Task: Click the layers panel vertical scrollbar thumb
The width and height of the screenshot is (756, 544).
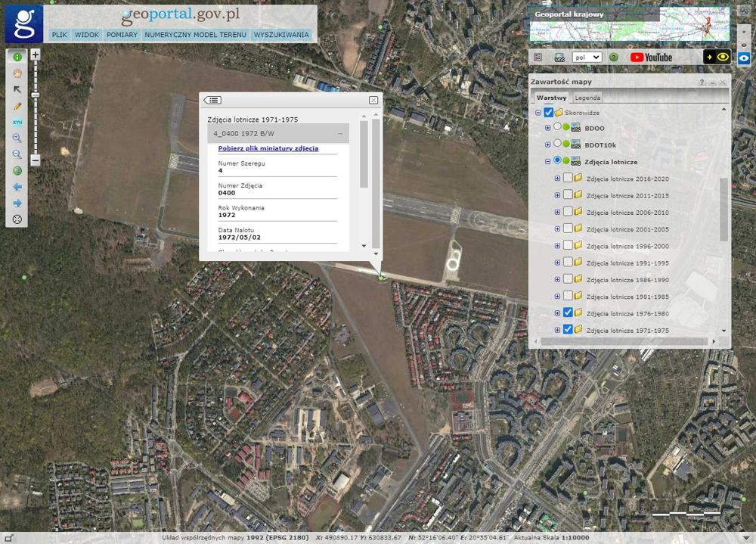Action: point(723,210)
